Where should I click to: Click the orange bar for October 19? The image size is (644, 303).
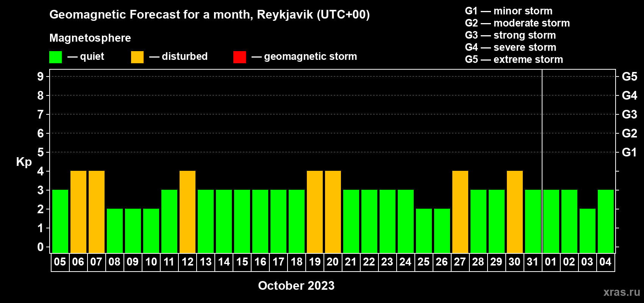click(x=315, y=212)
